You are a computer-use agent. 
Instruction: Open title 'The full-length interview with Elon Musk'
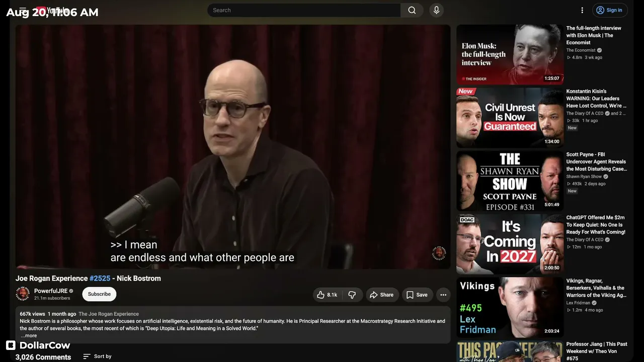click(x=594, y=35)
